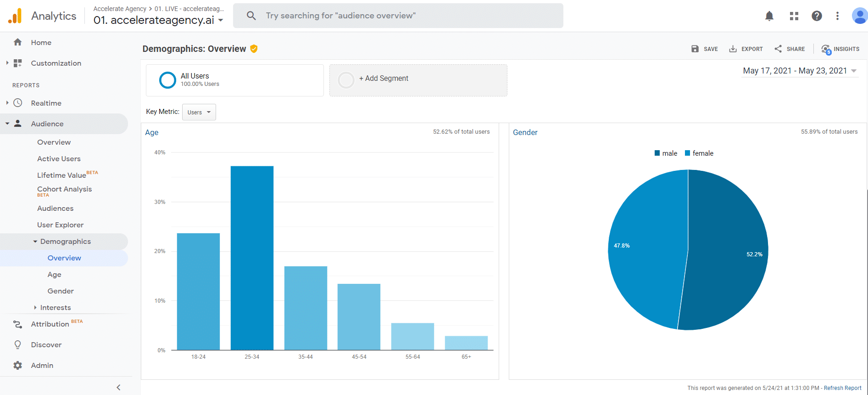868x395 pixels.
Task: Click the help question mark icon
Action: coord(817,16)
